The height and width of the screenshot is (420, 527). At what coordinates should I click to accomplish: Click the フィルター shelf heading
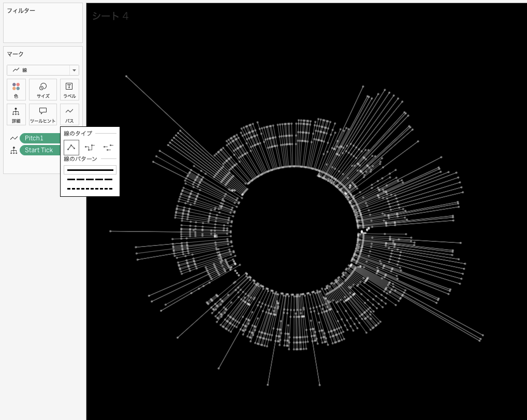pyautogui.click(x=21, y=11)
